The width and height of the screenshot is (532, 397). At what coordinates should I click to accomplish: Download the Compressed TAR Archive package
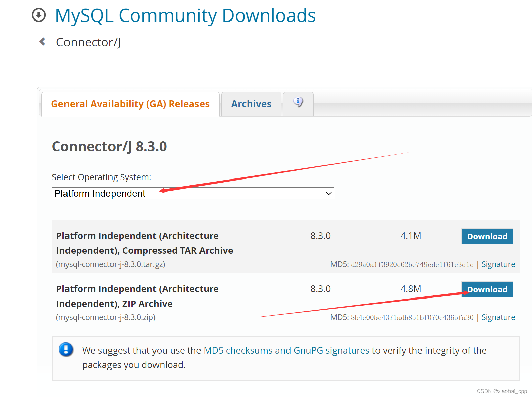click(487, 236)
